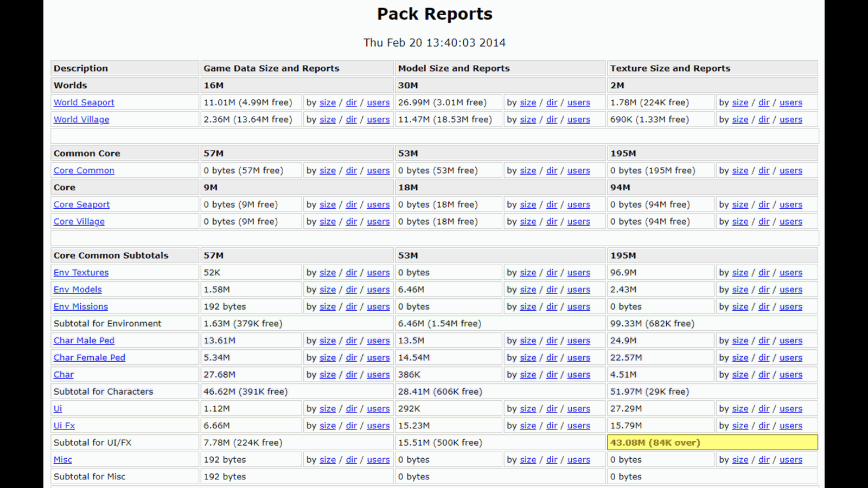868x488 pixels.
Task: Go to the Env Textures report
Action: click(81, 272)
